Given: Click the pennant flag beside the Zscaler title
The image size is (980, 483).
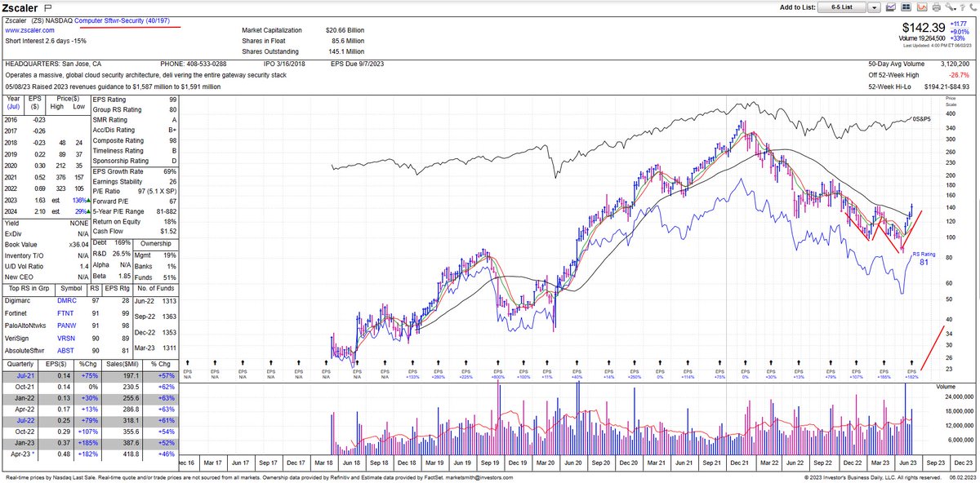Looking at the screenshot, I should tap(48, 7).
